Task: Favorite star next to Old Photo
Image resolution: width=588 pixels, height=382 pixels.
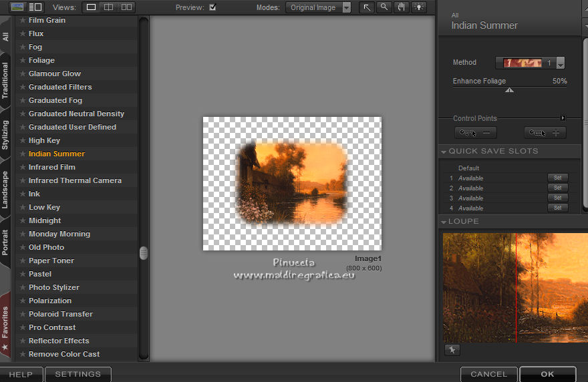Action: coord(23,247)
